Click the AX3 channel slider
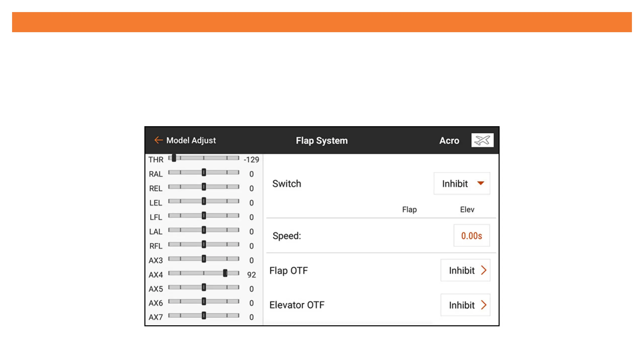 (204, 258)
